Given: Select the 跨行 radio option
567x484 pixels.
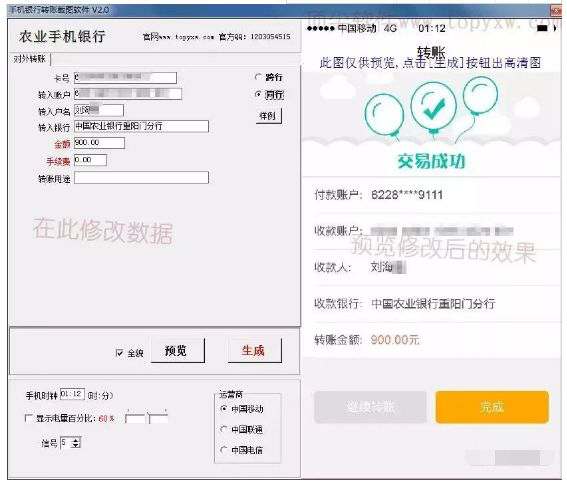Looking at the screenshot, I should [258, 77].
